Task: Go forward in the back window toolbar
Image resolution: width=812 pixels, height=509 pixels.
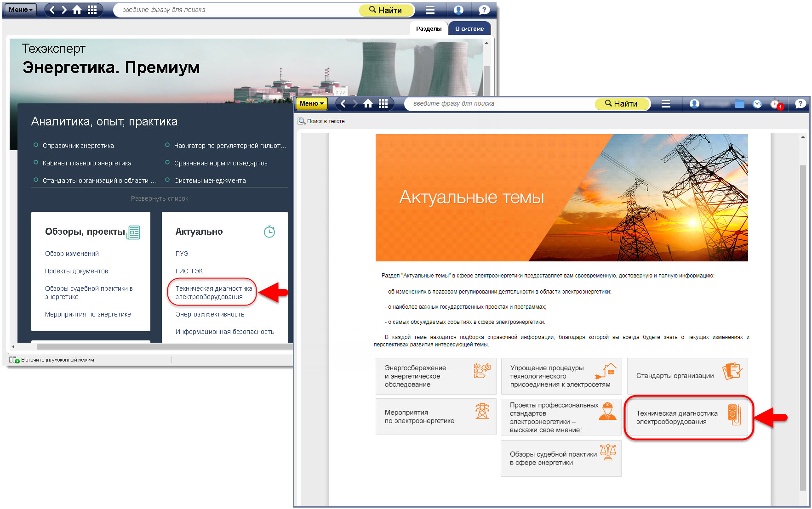Action: [64, 10]
